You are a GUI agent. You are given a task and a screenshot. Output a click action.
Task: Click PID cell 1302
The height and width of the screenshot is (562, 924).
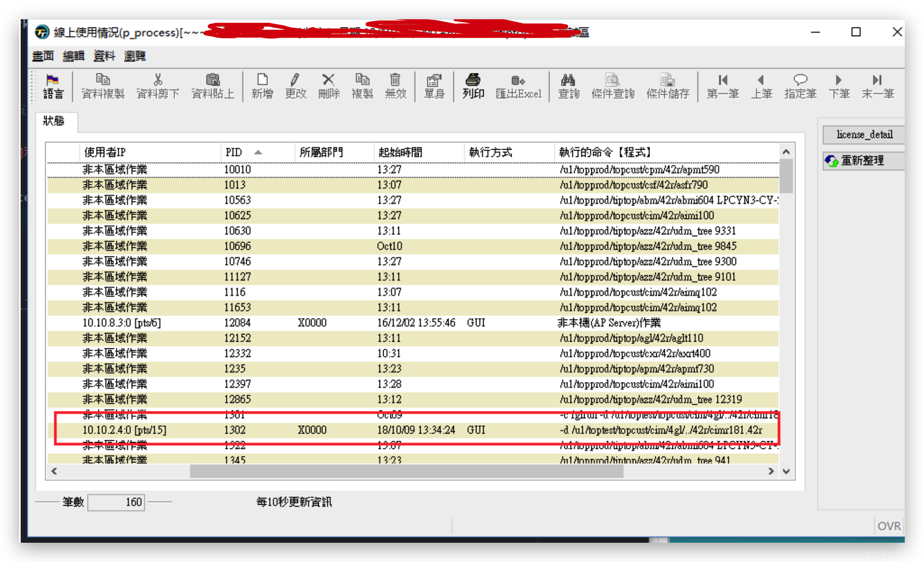(235, 430)
